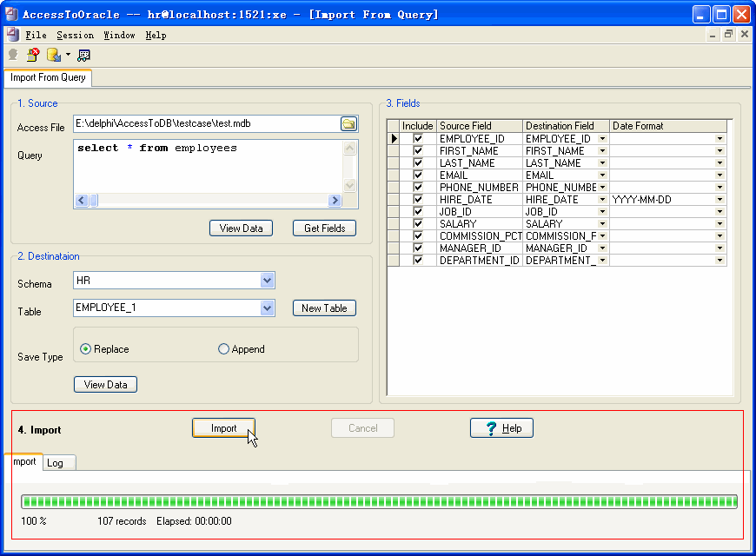
Task: Click the Date Format column header
Action: click(x=667, y=126)
